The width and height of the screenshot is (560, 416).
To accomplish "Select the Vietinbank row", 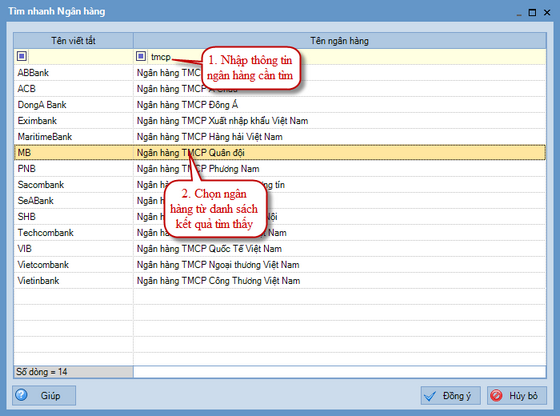I will pos(280,281).
